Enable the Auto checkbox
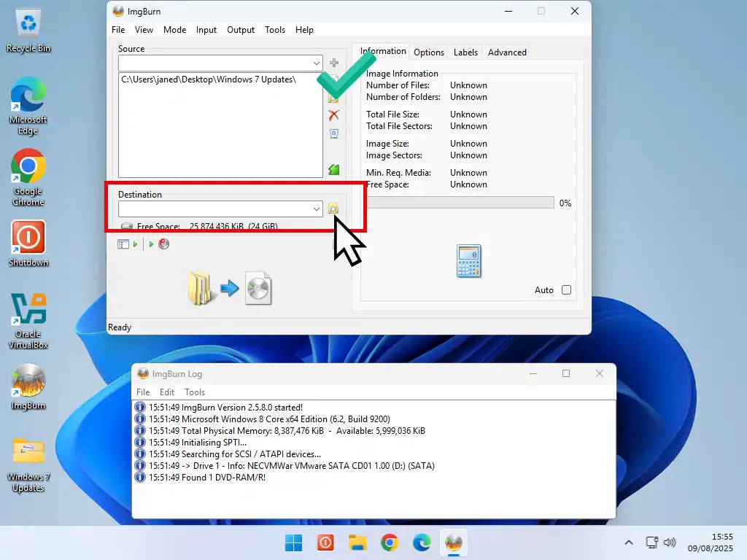Screen dimensions: 747x560 coord(566,290)
